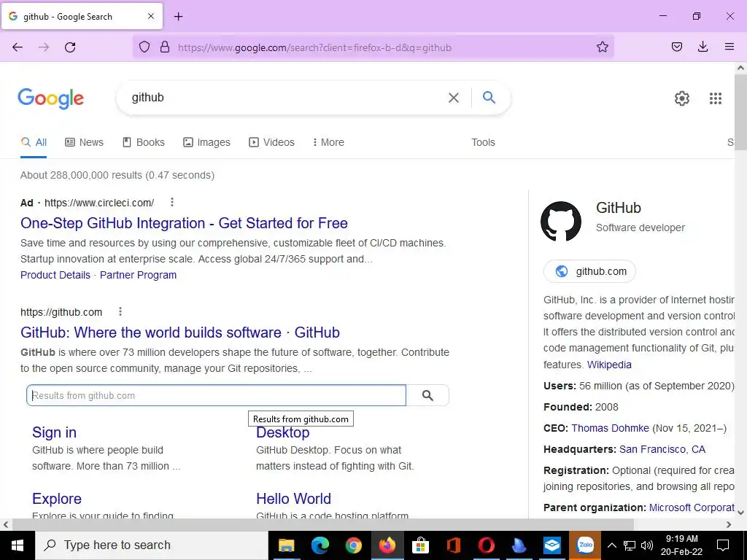Launch Google Chrome from the taskbar

point(353,545)
